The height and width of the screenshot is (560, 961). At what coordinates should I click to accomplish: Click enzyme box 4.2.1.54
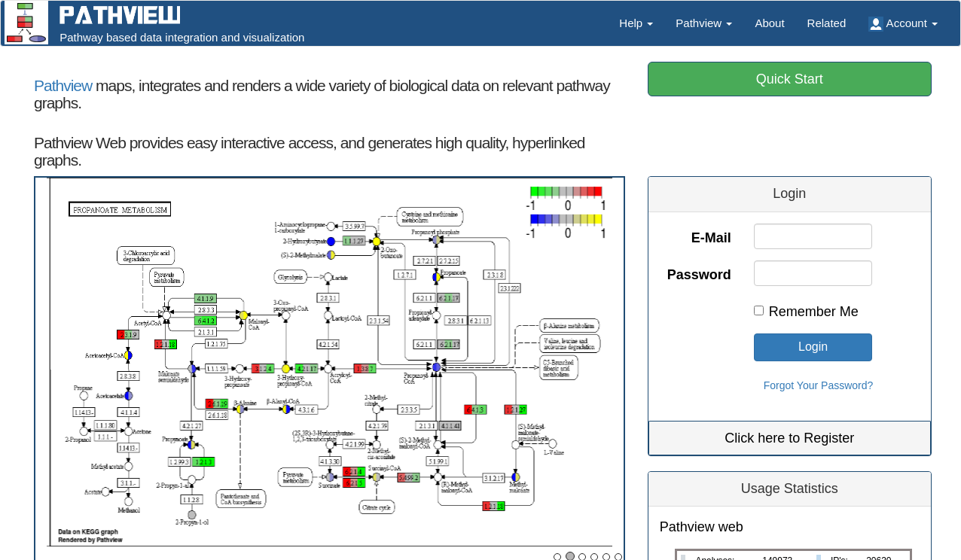point(328,344)
